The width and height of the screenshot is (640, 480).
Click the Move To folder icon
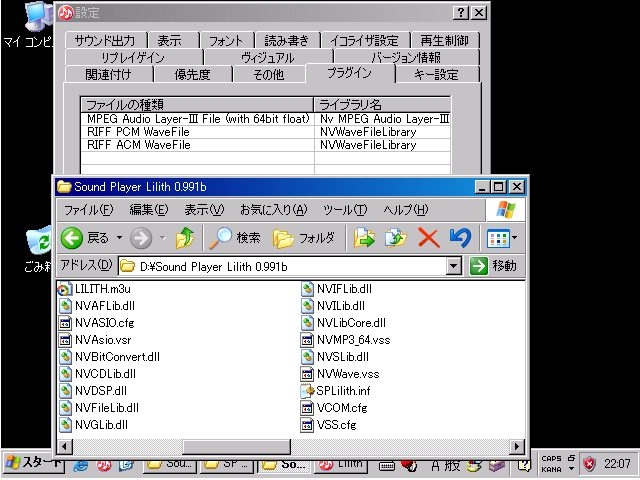[364, 238]
